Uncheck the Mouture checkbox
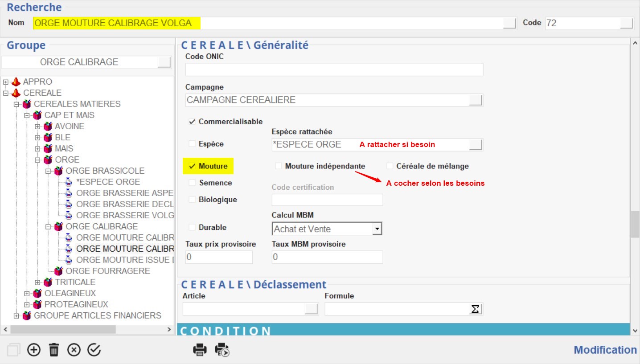The image size is (640, 364). (x=192, y=166)
